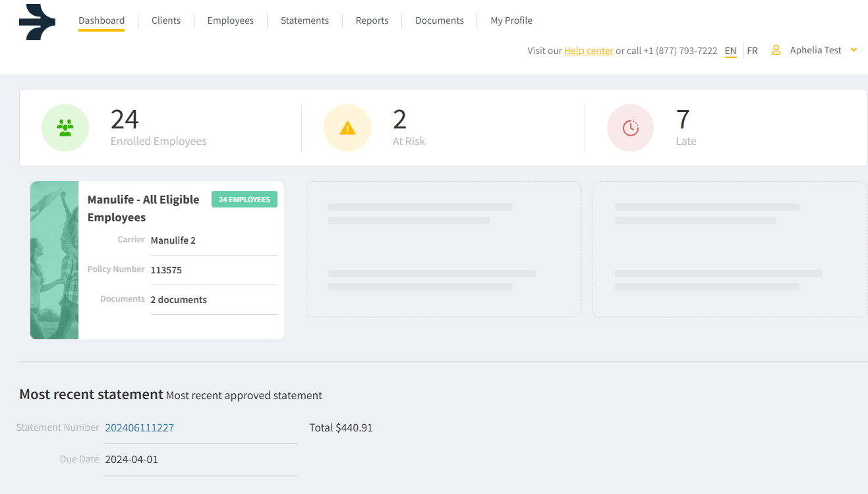Click the green Enrolled Employees icon
Image resolution: width=868 pixels, height=494 pixels.
65,128
